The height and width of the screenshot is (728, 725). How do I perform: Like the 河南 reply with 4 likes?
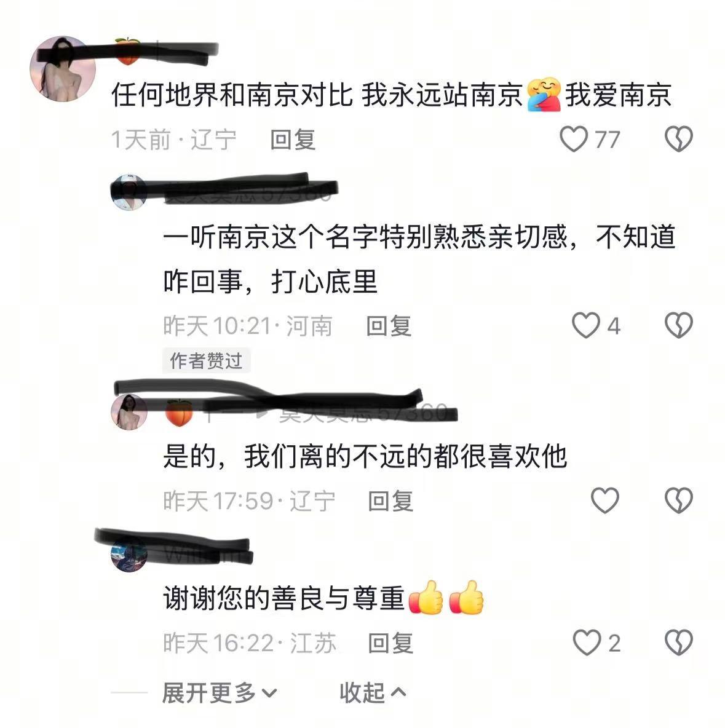click(585, 325)
